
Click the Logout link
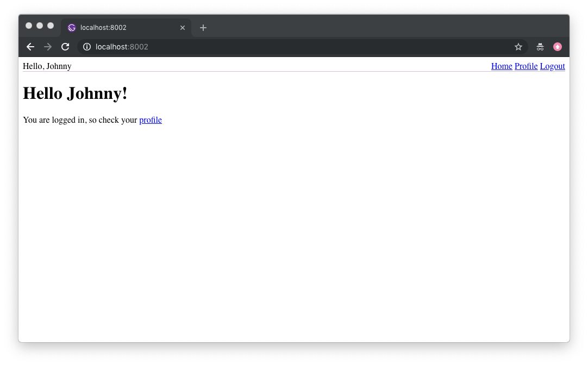pyautogui.click(x=552, y=66)
